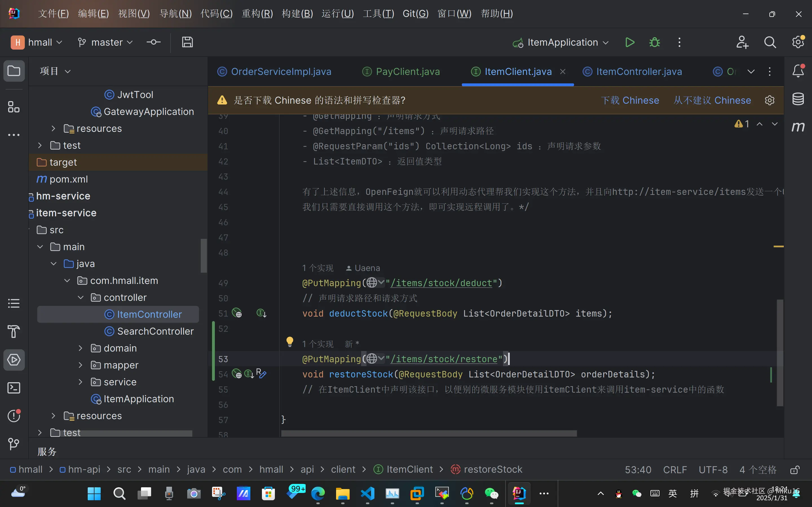
Task: Run ItemApplication with the green play button
Action: click(630, 42)
